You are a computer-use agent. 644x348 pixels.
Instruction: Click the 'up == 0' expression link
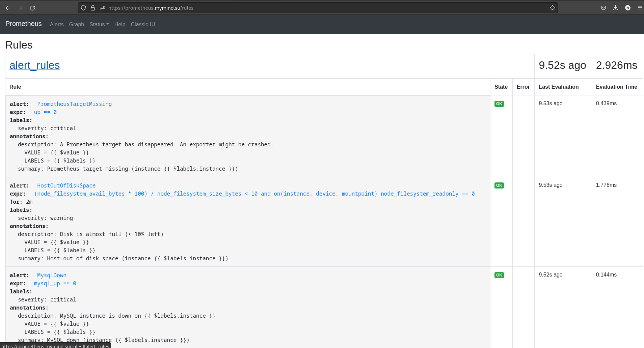[x=45, y=112]
